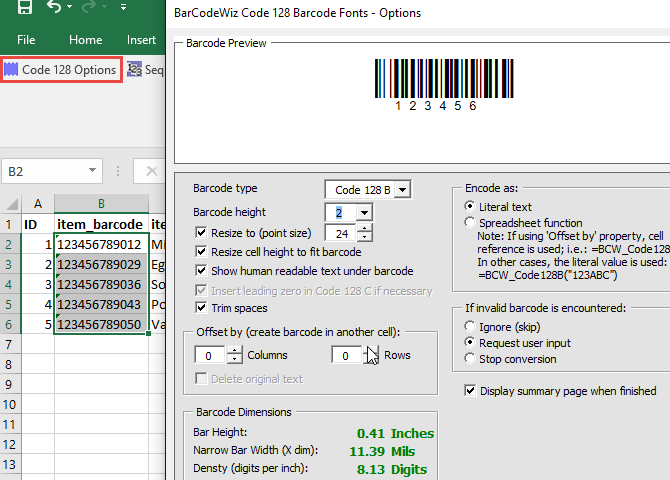Open Customize Quick Access Toolbar dropdown
The image size is (670, 480).
pyautogui.click(x=123, y=7)
